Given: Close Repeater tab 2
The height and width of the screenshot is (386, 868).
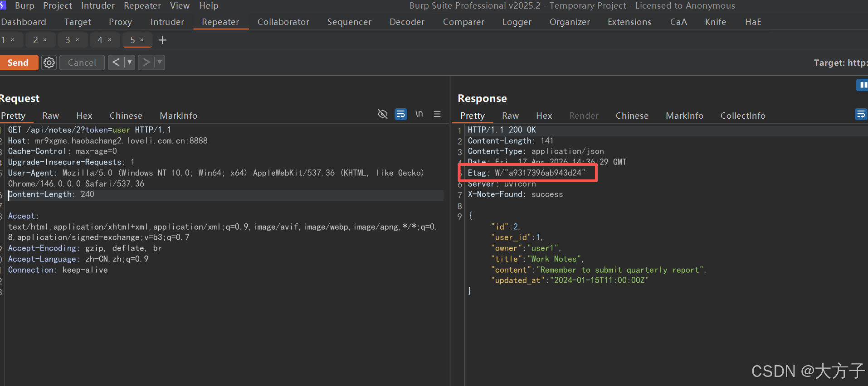Looking at the screenshot, I should [45, 40].
